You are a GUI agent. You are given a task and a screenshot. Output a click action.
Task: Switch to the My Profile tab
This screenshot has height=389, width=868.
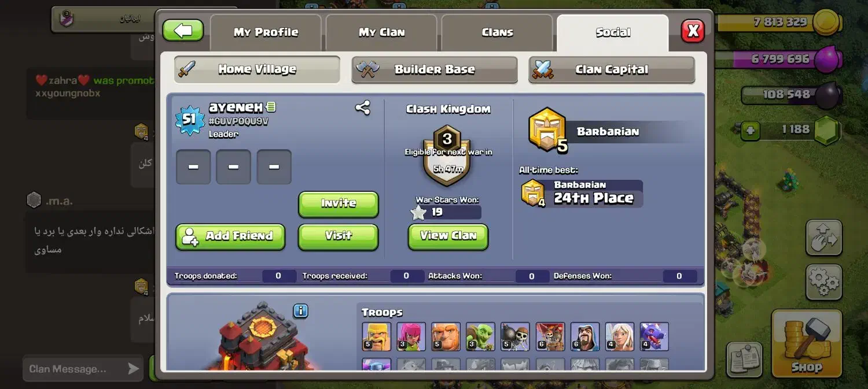point(266,33)
